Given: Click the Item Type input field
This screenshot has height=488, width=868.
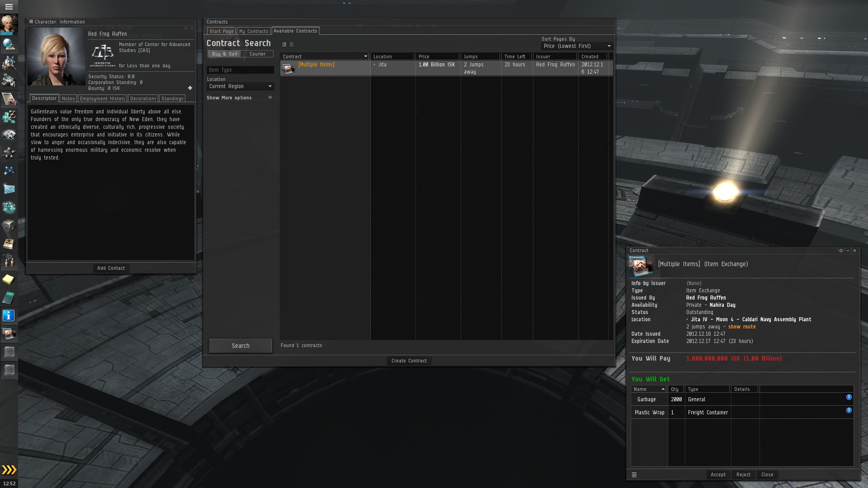Looking at the screenshot, I should point(240,70).
